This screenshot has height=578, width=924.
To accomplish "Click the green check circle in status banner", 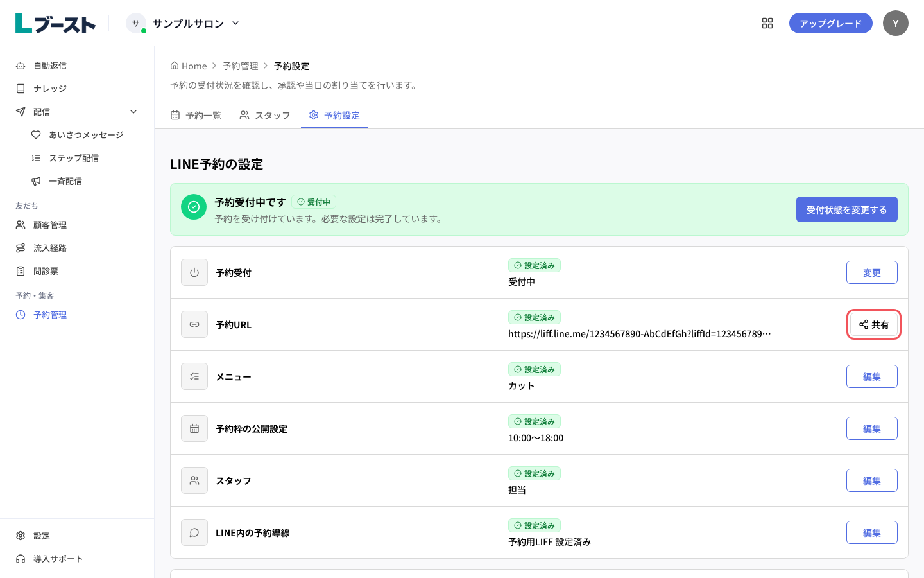I will coord(194,207).
